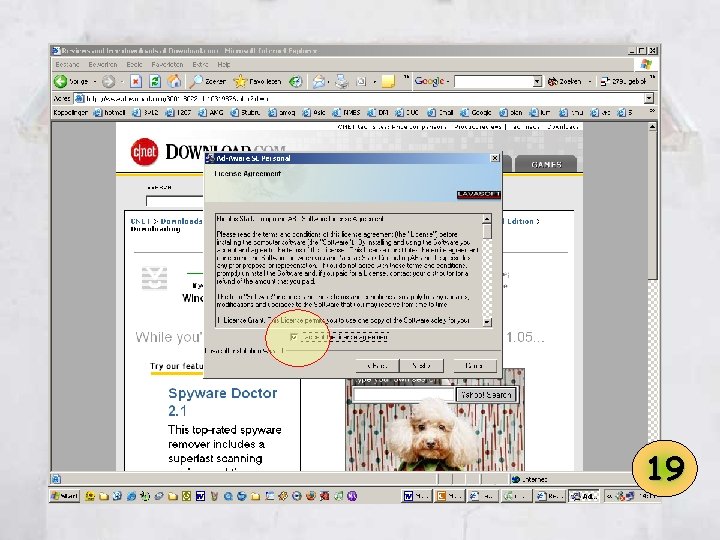Screen dimensions: 720x540
Task: Open the Help menu
Action: [x=224, y=65]
